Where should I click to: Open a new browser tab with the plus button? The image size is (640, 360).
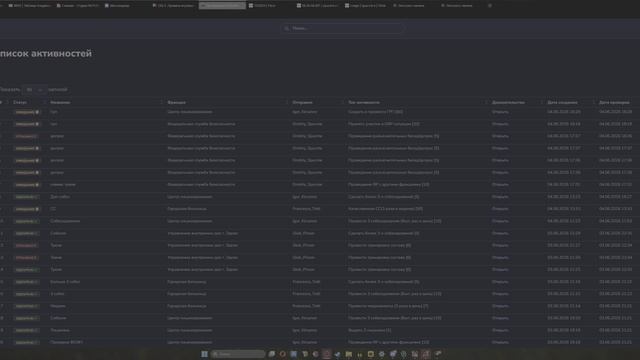pos(490,6)
